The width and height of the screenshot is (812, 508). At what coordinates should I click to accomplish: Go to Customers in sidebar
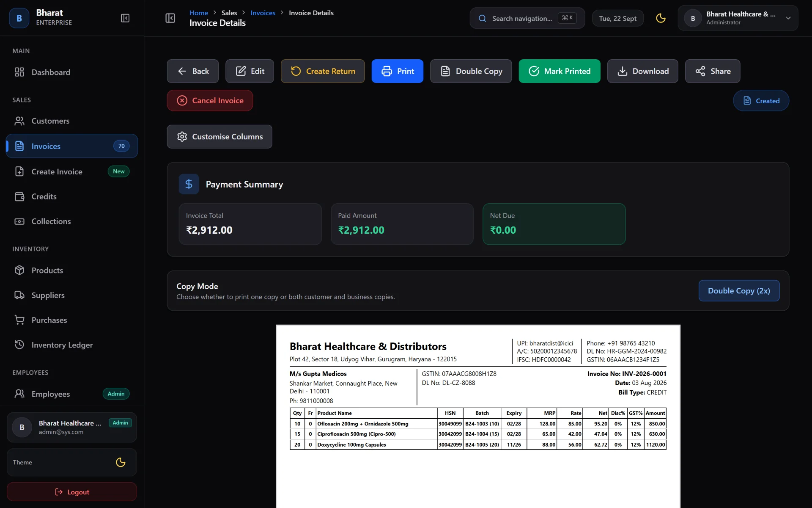tap(72, 121)
